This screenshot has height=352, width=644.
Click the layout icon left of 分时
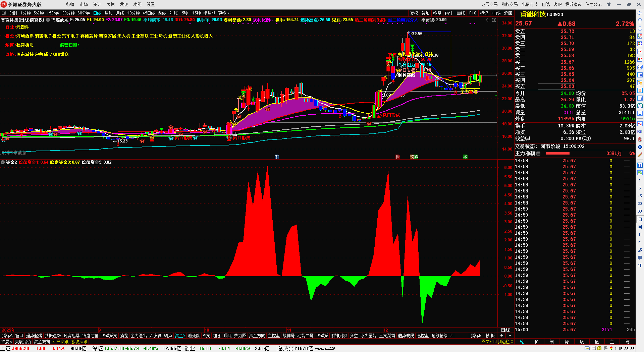4,13
